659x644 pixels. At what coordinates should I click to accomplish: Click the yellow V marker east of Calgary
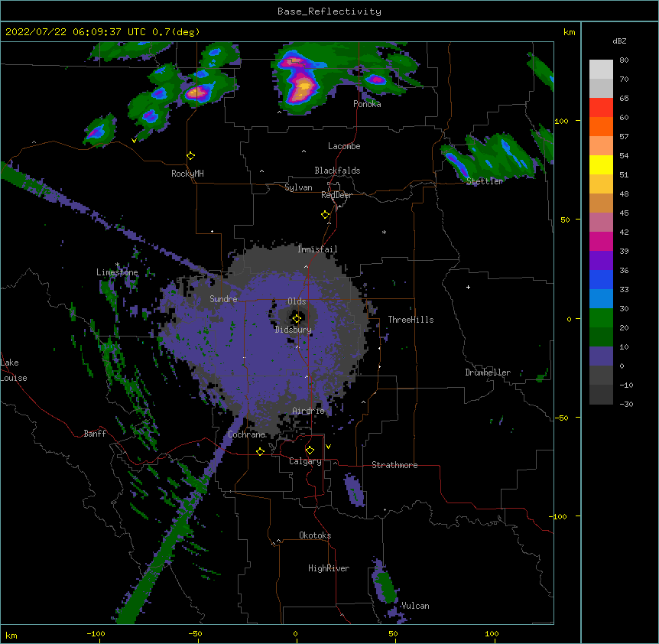pos(328,447)
